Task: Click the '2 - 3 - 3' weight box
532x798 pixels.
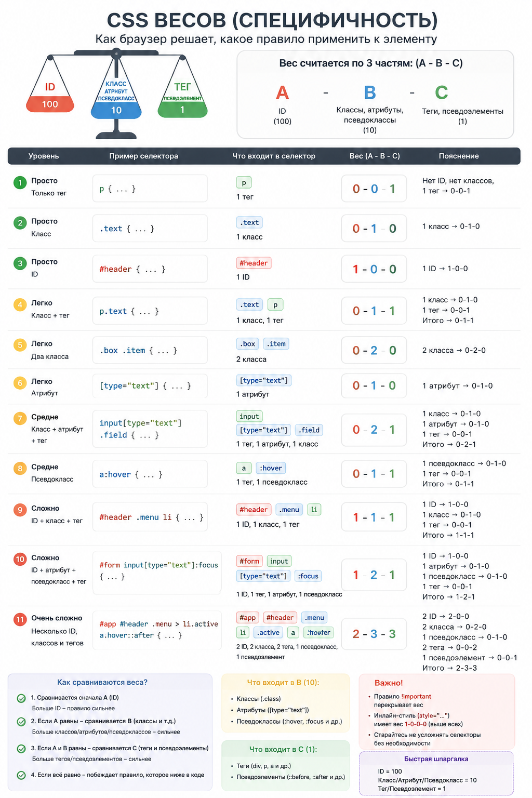Action: click(374, 634)
